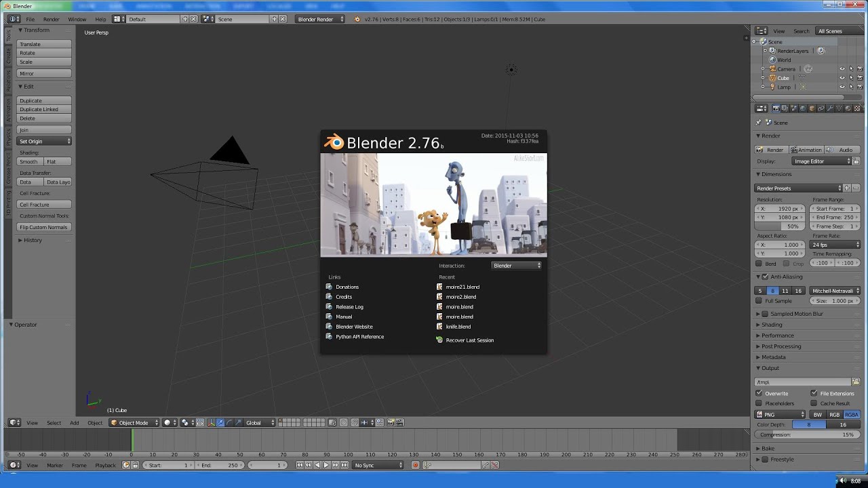Open recent file moire21.blend
Viewport: 868px width, 488px height.
tap(462, 287)
